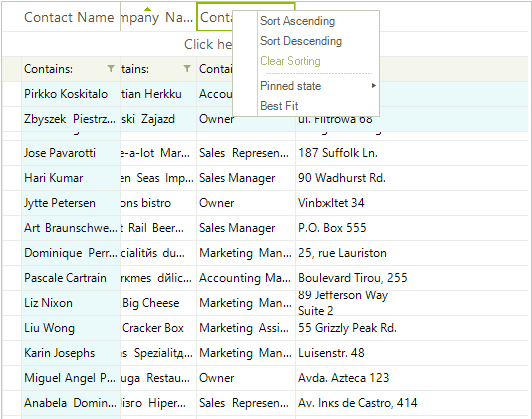
Task: Select the Jytte Petersen cell
Action: 71,203
